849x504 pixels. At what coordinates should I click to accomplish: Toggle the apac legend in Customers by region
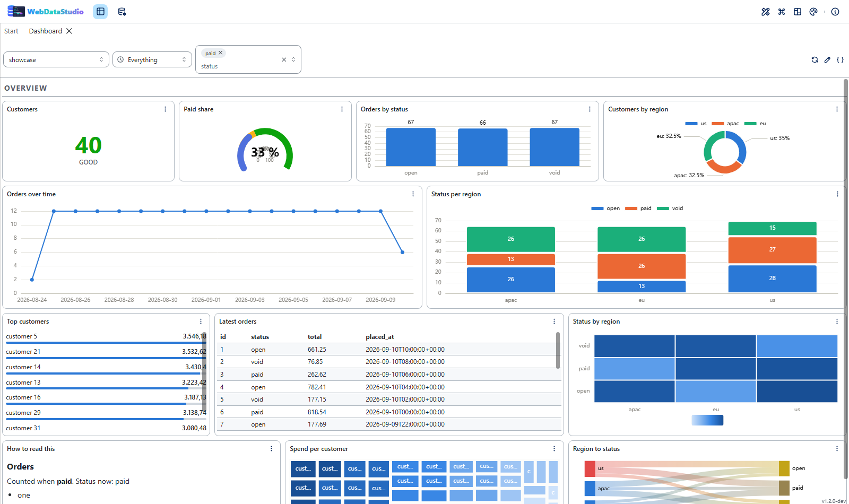click(x=725, y=124)
